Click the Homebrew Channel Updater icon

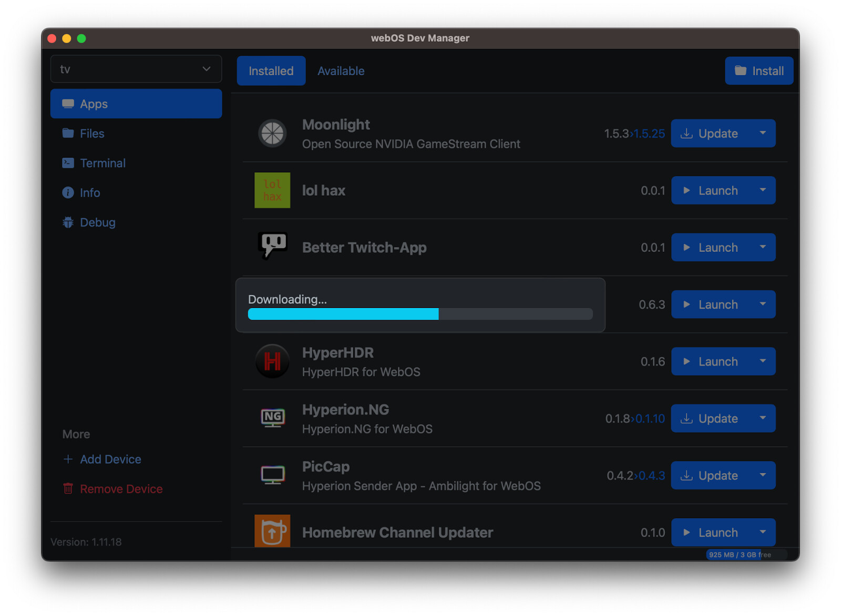coord(272,531)
